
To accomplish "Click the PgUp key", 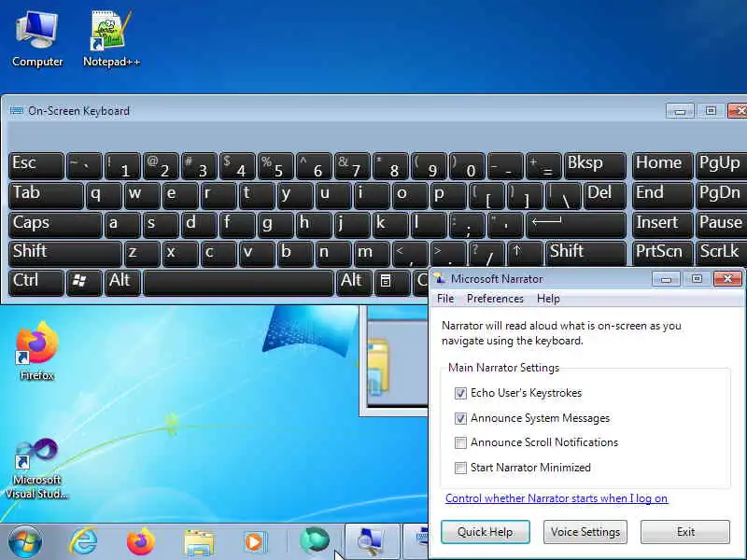I will coord(721,166).
